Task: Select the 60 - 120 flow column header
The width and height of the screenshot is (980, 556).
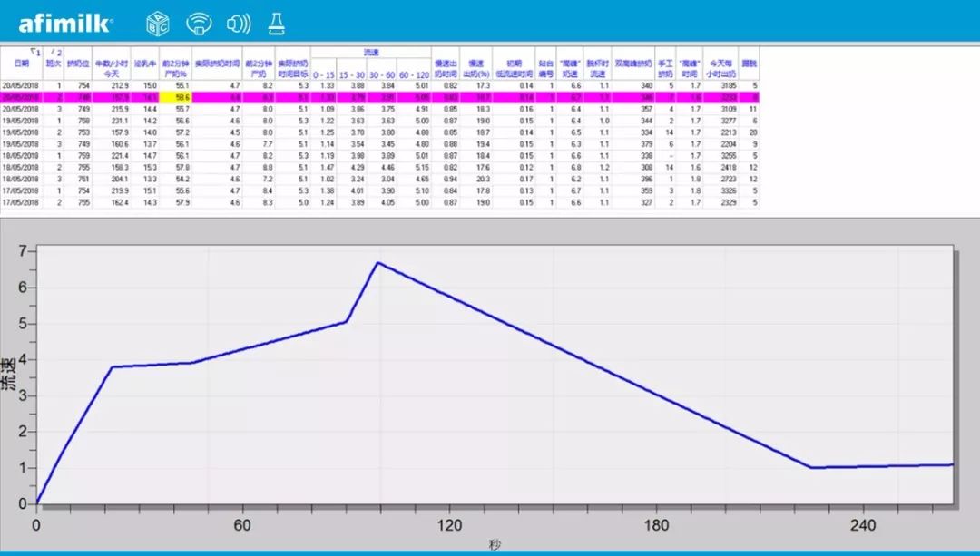Action: pyautogui.click(x=414, y=74)
